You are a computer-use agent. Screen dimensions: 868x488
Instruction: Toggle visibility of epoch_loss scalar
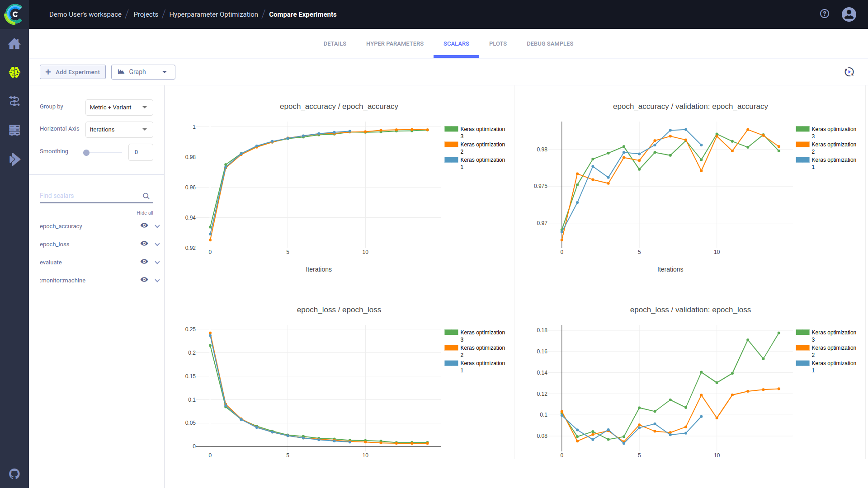click(x=144, y=244)
